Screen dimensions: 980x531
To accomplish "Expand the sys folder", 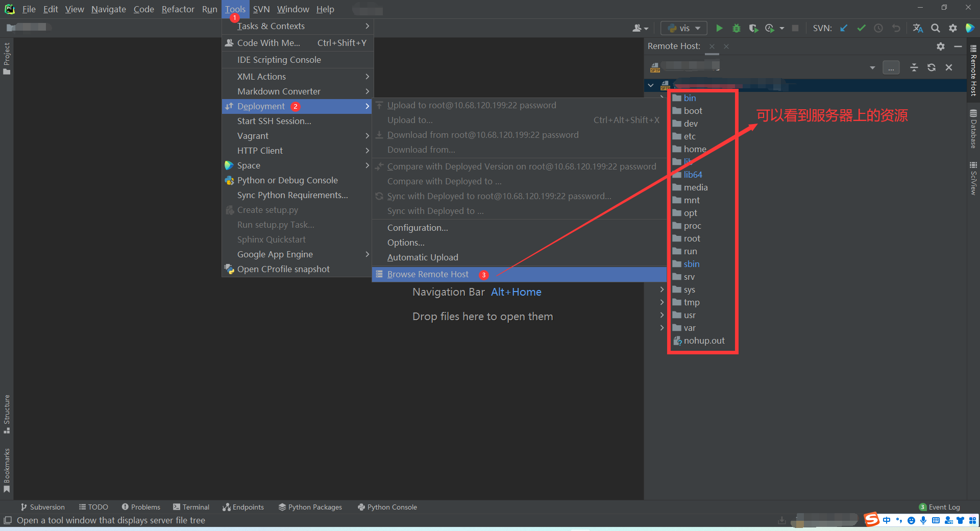I will coord(662,289).
